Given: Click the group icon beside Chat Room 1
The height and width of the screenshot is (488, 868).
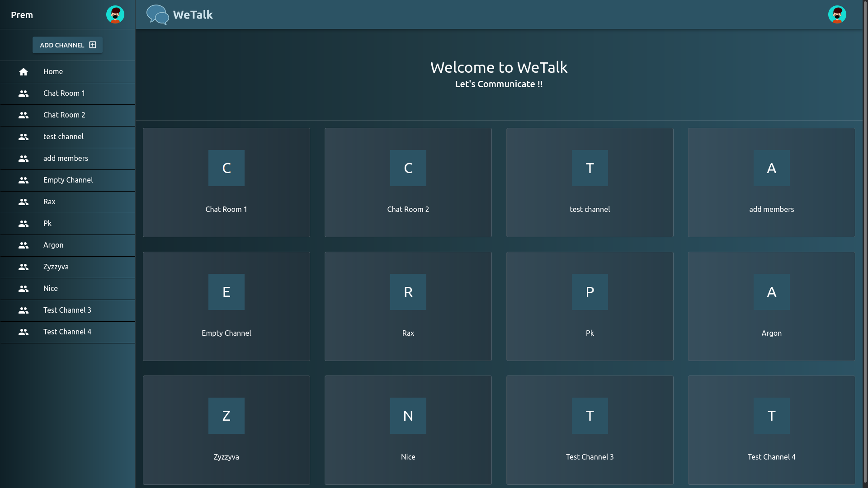Looking at the screenshot, I should pyautogui.click(x=24, y=94).
